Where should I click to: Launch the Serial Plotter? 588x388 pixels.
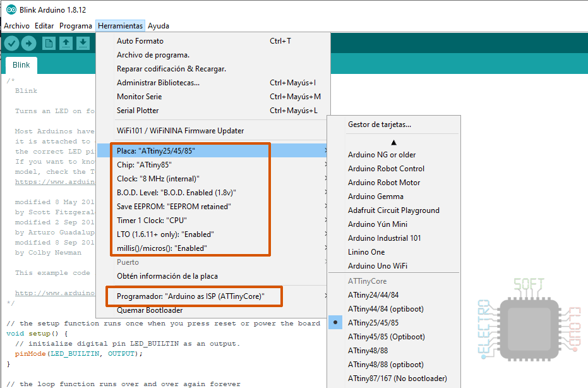pyautogui.click(x=212, y=111)
